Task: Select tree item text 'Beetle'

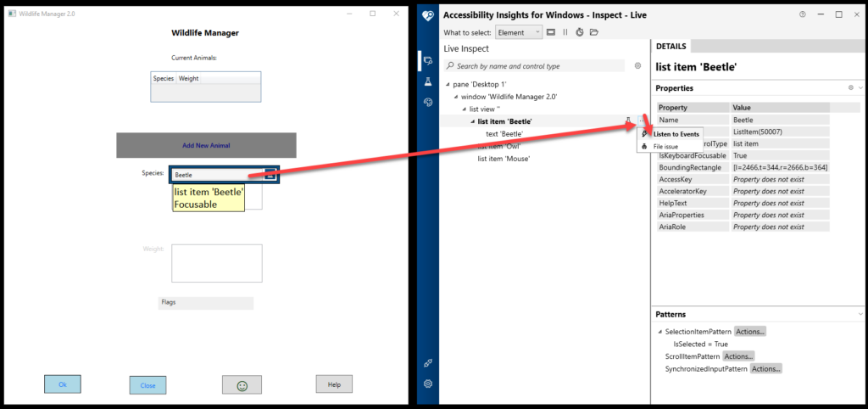Action: (504, 134)
